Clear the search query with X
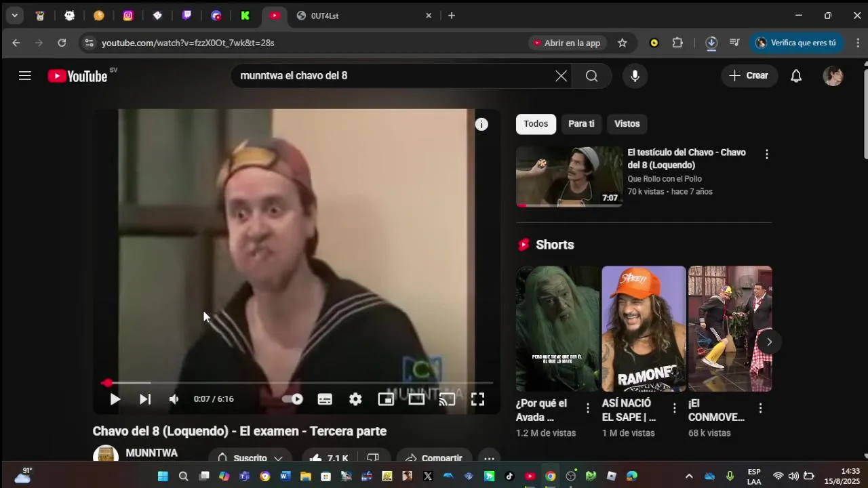 point(561,76)
